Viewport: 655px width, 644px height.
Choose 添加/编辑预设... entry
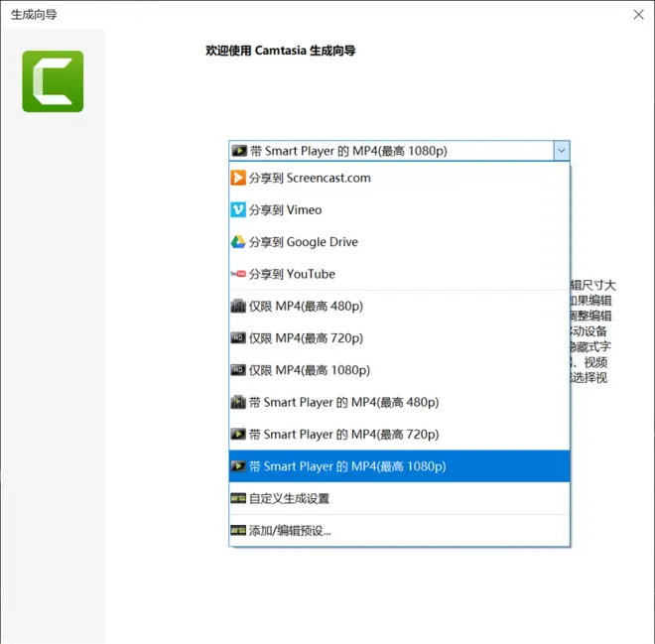click(x=399, y=531)
